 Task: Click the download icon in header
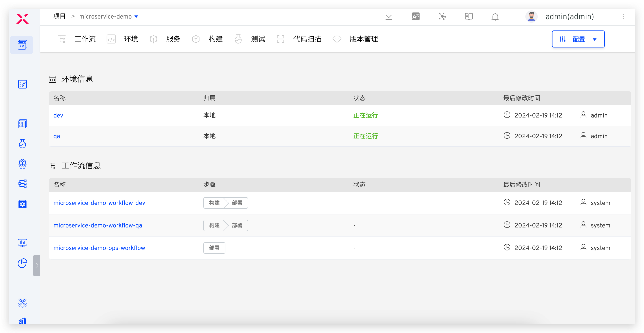click(389, 17)
